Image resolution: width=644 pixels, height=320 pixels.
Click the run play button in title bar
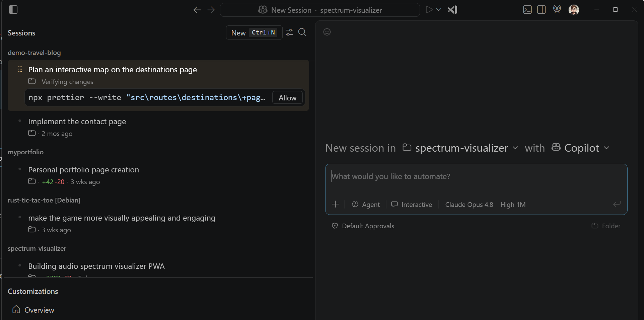pyautogui.click(x=429, y=10)
